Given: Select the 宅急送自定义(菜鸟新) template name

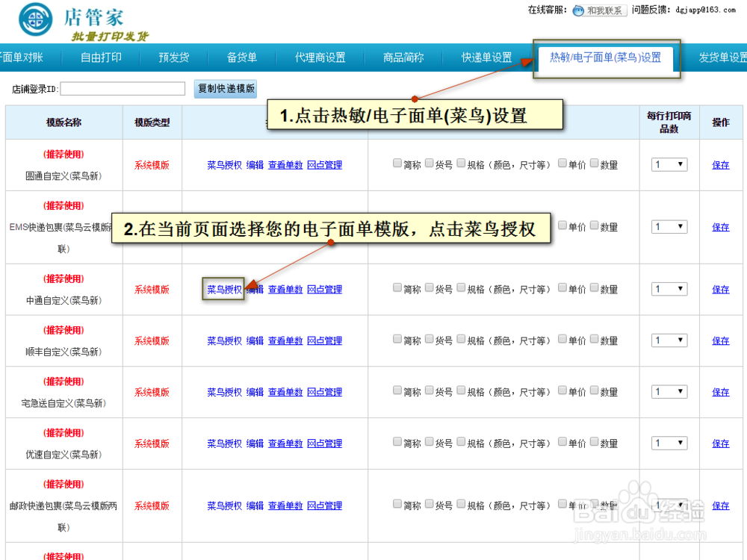Looking at the screenshot, I should (x=63, y=403).
